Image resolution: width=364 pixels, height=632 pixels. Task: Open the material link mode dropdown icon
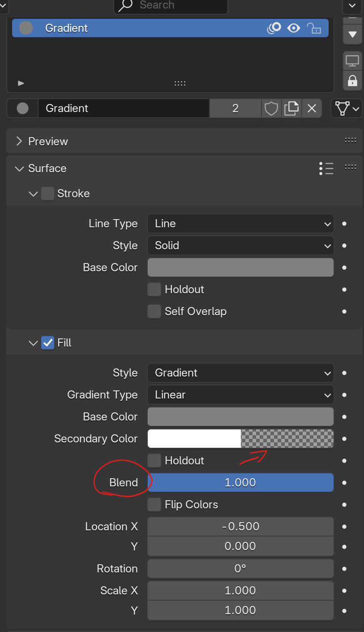click(347, 108)
